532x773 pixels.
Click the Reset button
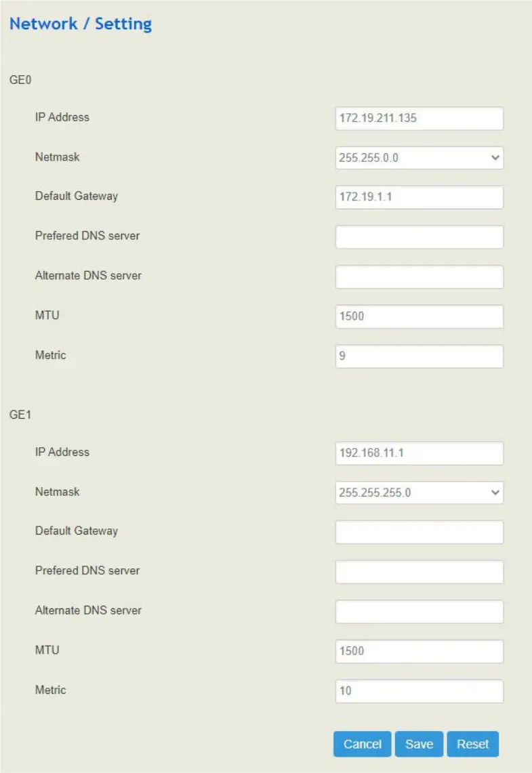click(x=472, y=744)
